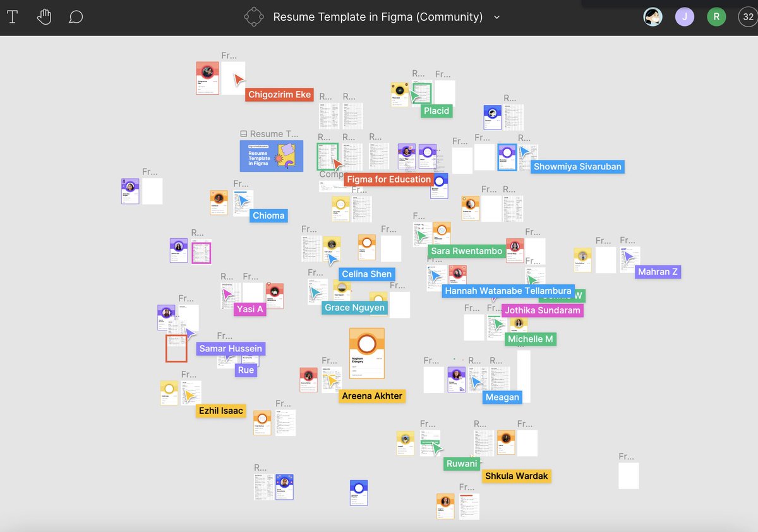The width and height of the screenshot is (758, 532).
Task: Activate the Comment tool
Action: pyautogui.click(x=76, y=17)
